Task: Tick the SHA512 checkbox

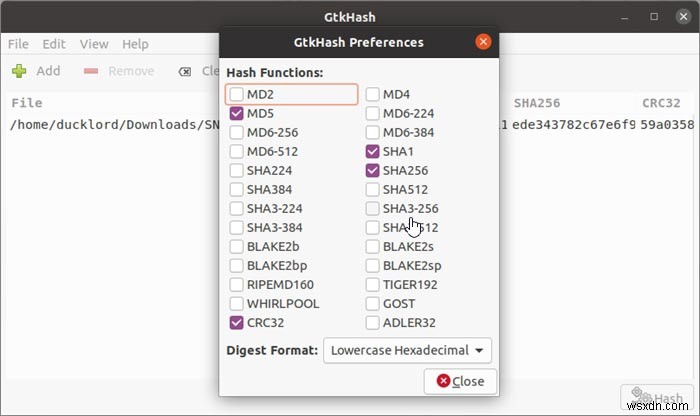Action: click(372, 189)
